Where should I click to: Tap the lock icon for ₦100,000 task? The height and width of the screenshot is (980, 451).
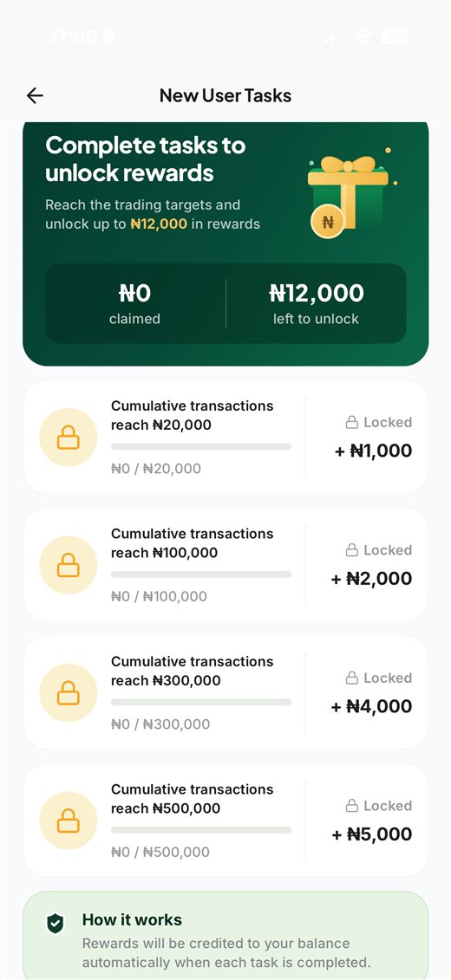[69, 565]
